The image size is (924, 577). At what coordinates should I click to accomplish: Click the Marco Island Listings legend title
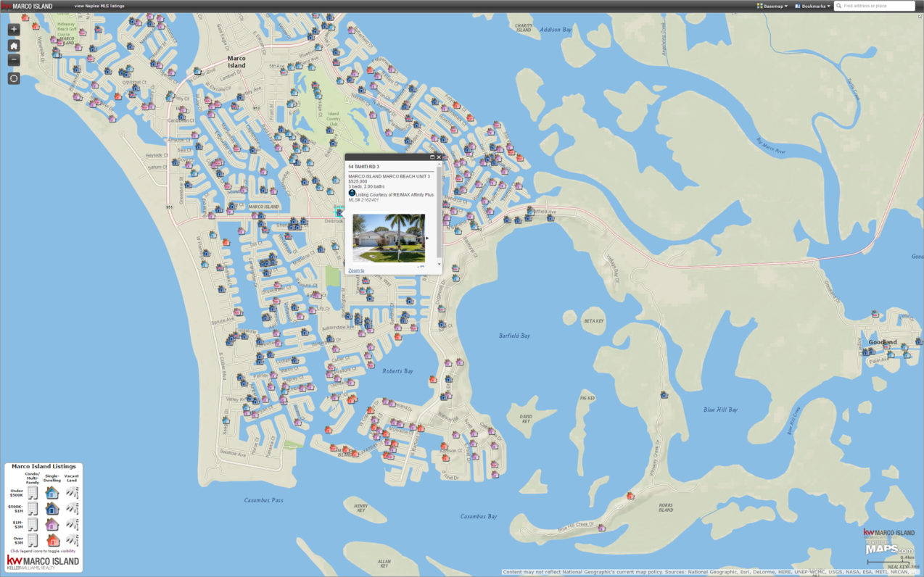[x=44, y=467]
